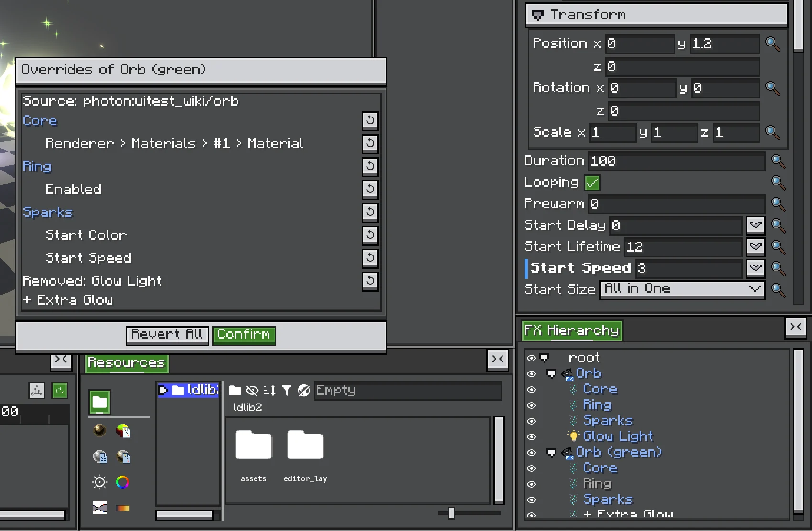Select the rainbow color ring resource icon
The image size is (812, 531).
123,482
